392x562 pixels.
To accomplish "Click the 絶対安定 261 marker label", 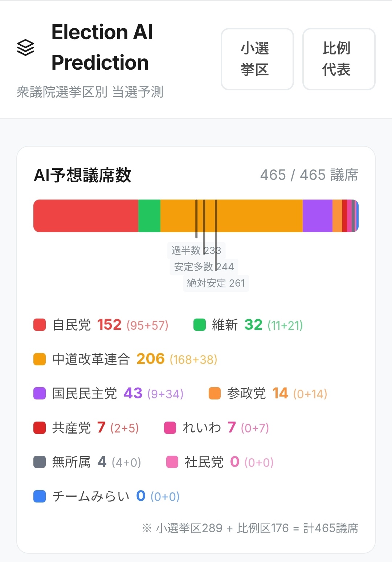I will 216,283.
